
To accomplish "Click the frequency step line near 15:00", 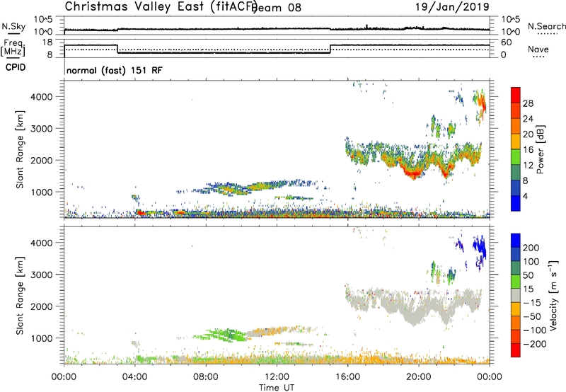I will (330, 49).
